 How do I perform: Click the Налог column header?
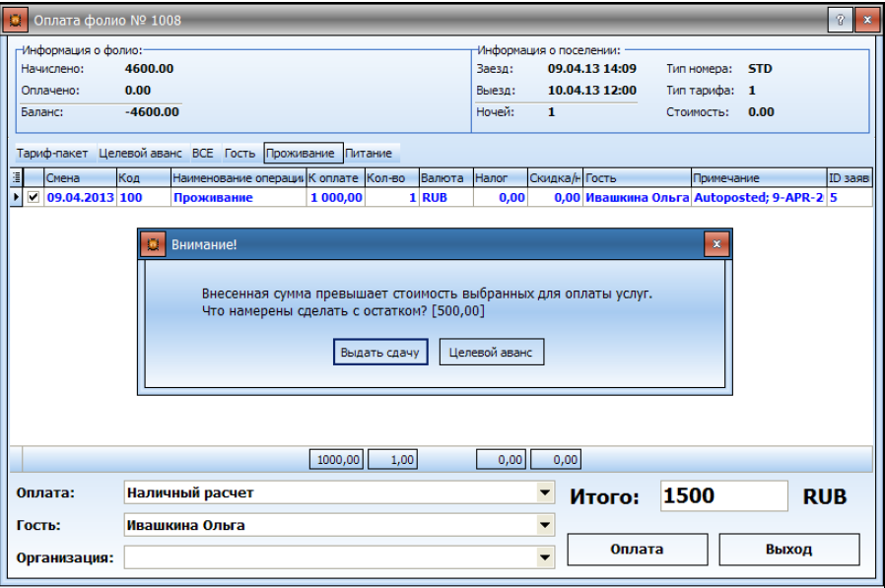pos(500,177)
